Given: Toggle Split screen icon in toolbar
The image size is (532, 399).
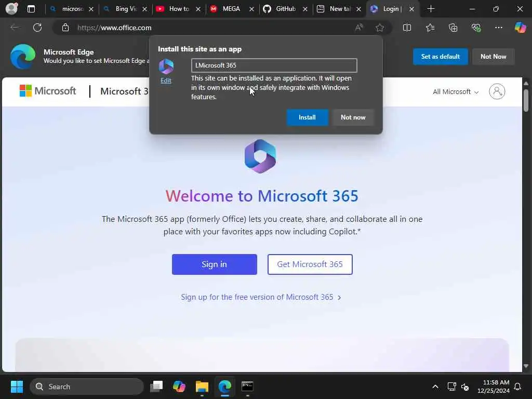Looking at the screenshot, I should coord(407,28).
